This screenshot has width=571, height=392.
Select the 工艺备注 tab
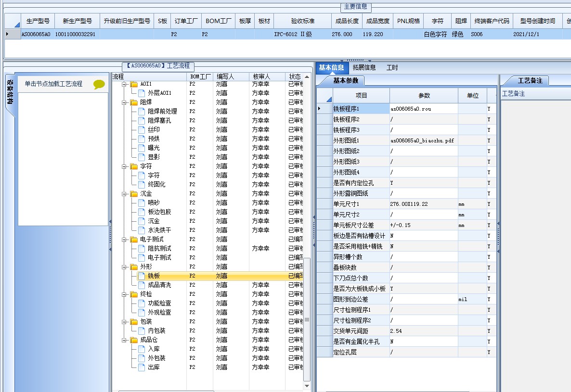click(x=530, y=81)
